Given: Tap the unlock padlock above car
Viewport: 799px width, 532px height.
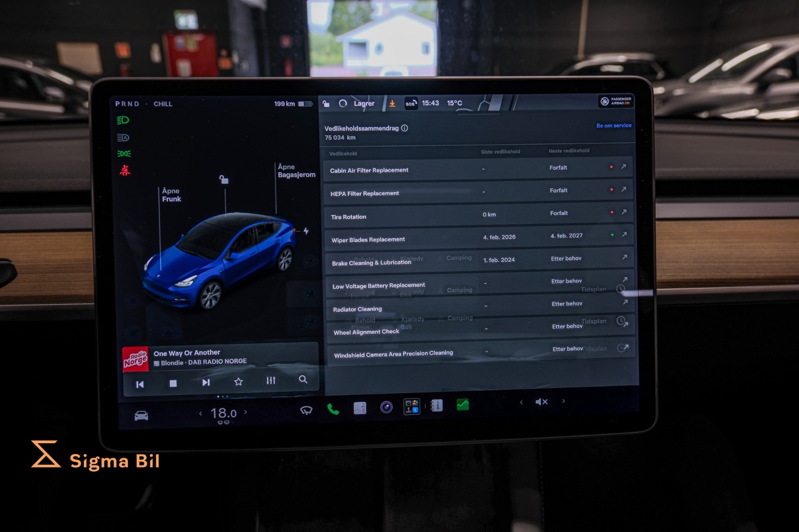Looking at the screenshot, I should [x=224, y=179].
